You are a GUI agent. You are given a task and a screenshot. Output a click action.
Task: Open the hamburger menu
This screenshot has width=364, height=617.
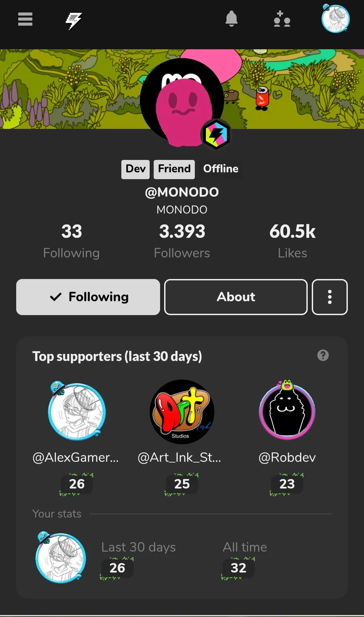click(25, 19)
